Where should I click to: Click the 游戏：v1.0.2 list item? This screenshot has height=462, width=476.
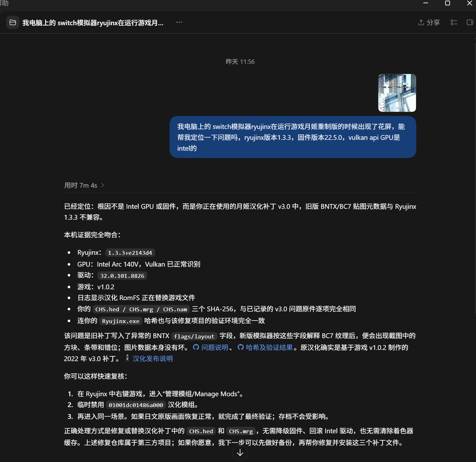point(96,287)
